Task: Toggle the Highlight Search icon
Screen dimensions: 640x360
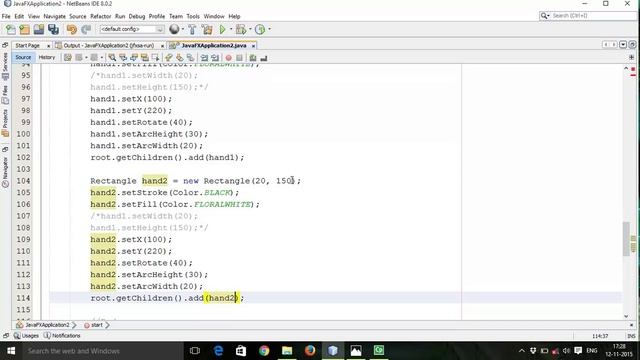Action: pos(144,58)
